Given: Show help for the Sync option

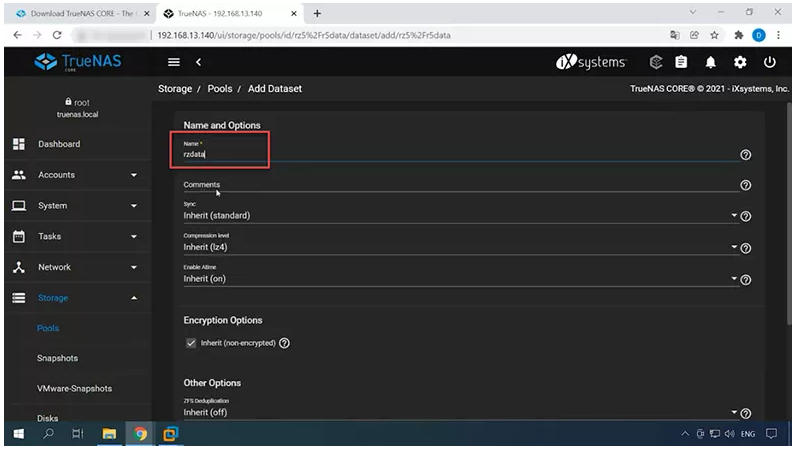Looking at the screenshot, I should click(x=746, y=217).
